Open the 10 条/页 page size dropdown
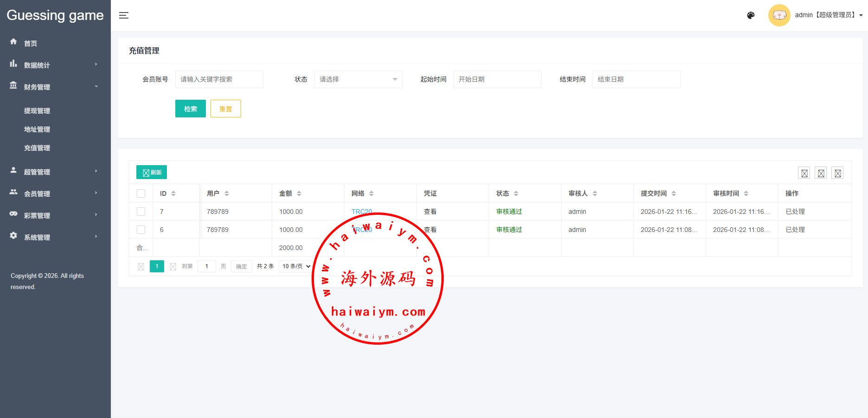 pyautogui.click(x=296, y=266)
